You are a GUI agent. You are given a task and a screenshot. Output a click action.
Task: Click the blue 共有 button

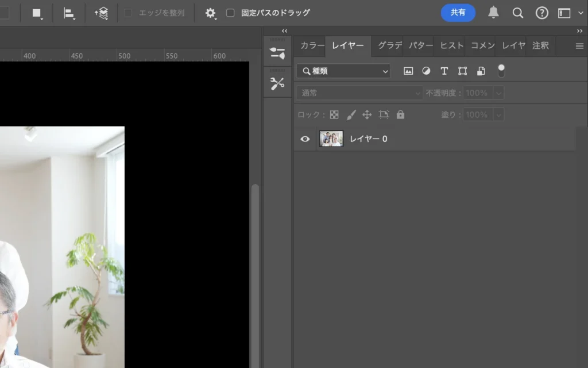point(458,13)
